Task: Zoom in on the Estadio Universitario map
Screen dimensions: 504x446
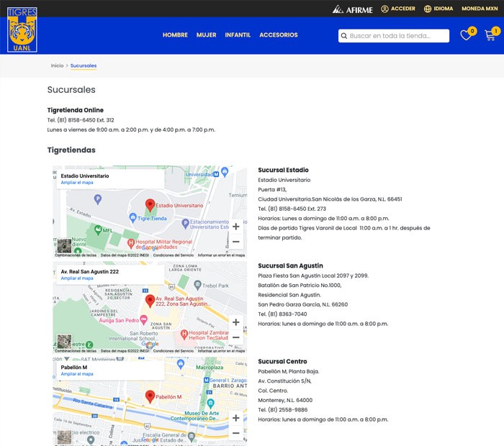Action: pos(236,227)
